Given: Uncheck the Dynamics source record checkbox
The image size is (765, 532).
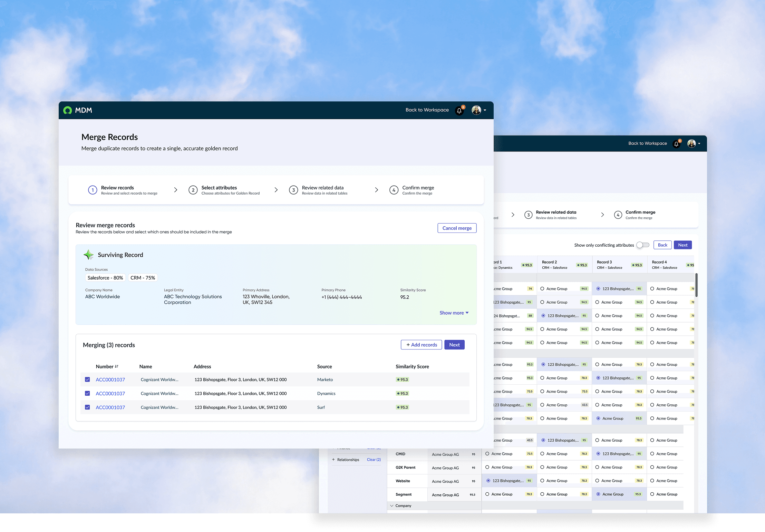Looking at the screenshot, I should point(87,393).
